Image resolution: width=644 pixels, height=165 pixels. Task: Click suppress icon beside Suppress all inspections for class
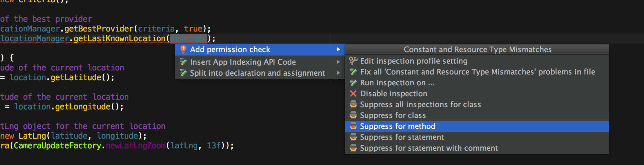(x=353, y=105)
